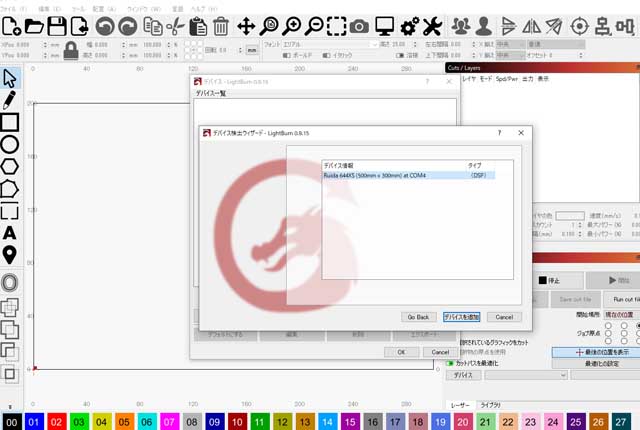
Task: Click the レイヤ色 layer color field
Action: click(570, 215)
